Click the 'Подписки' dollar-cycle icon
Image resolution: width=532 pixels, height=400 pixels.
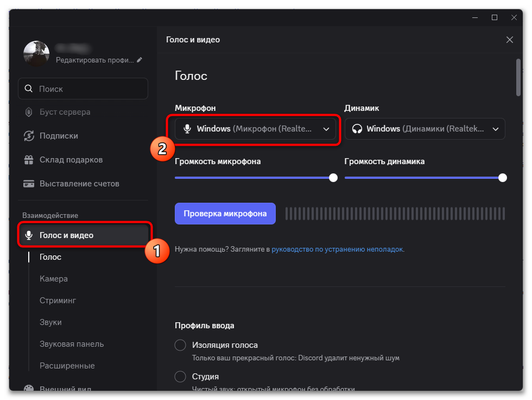pyautogui.click(x=29, y=136)
